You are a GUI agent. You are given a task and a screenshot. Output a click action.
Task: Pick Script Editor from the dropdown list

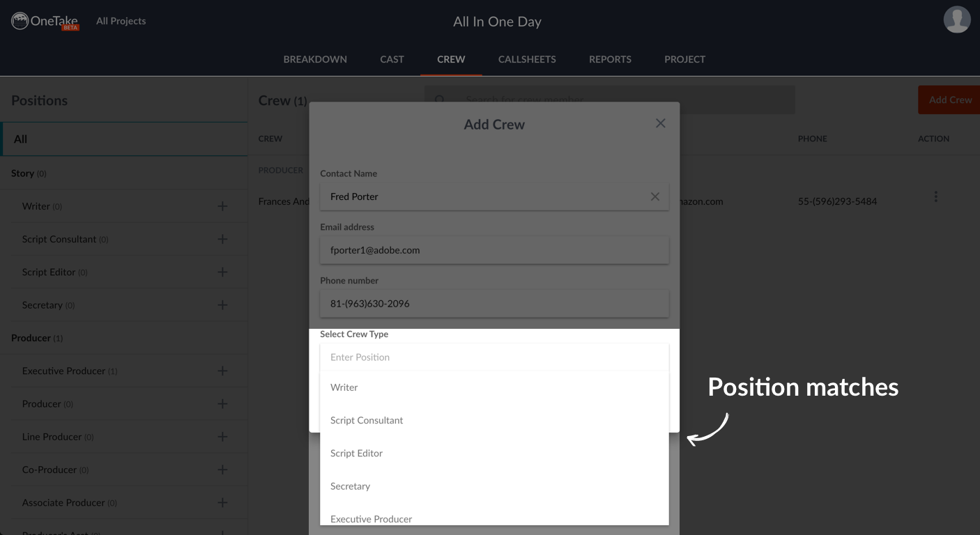pos(494,453)
